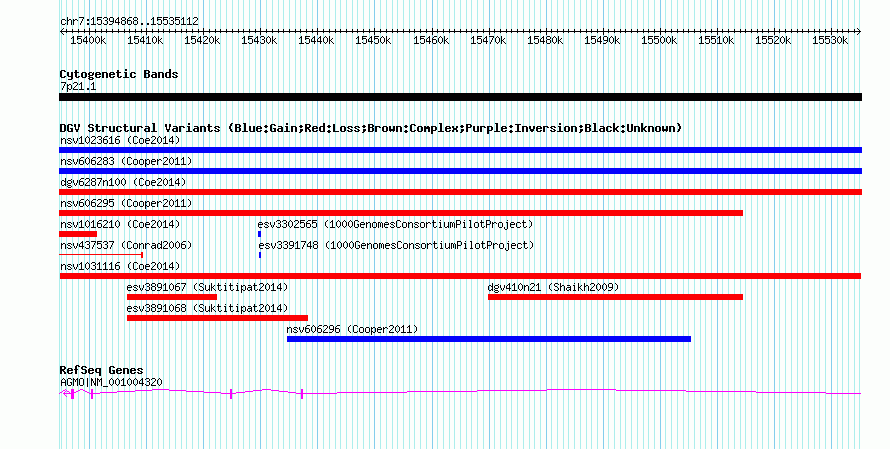Image resolution: width=890 pixels, height=449 pixels.
Task: Click the esv3891068 (Suktitipat2014) label
Action: pos(207,308)
